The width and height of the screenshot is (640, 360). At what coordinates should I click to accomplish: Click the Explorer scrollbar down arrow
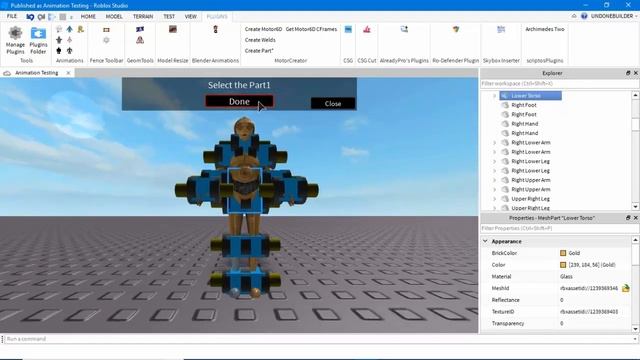point(636,207)
